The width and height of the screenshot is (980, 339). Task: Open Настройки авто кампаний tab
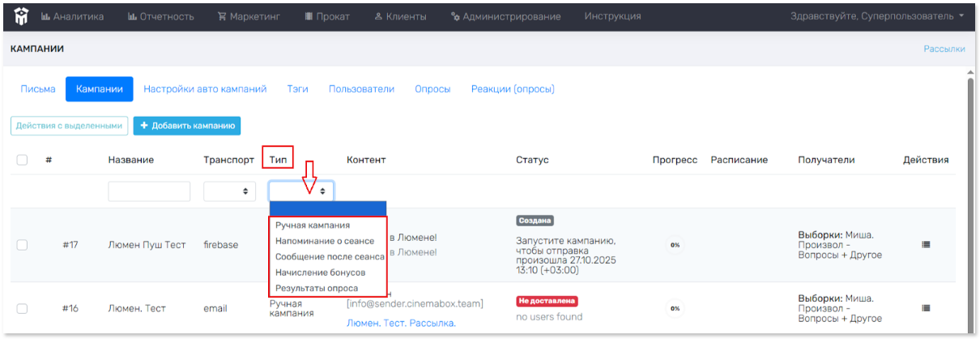[x=205, y=89]
